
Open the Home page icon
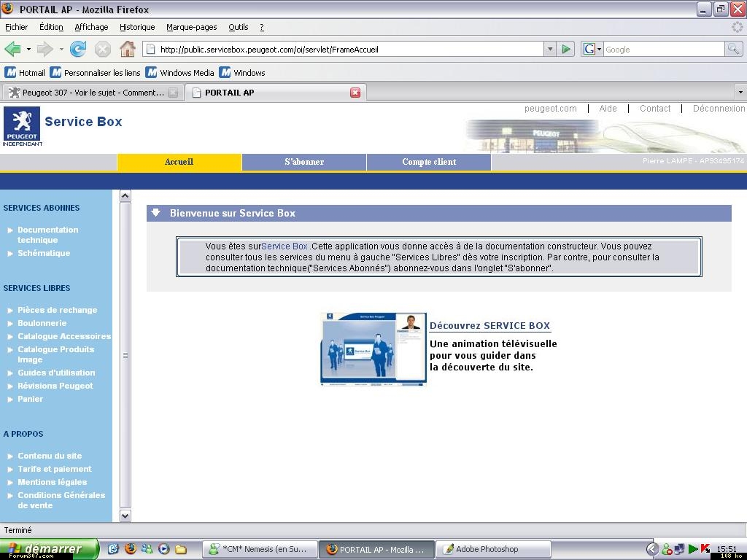pyautogui.click(x=128, y=49)
